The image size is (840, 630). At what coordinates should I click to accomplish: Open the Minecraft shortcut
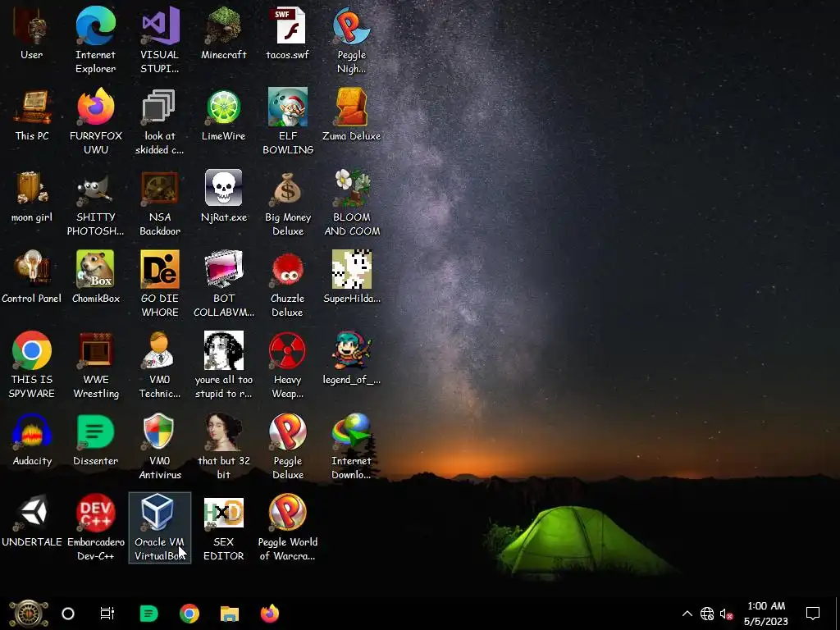pos(223,34)
